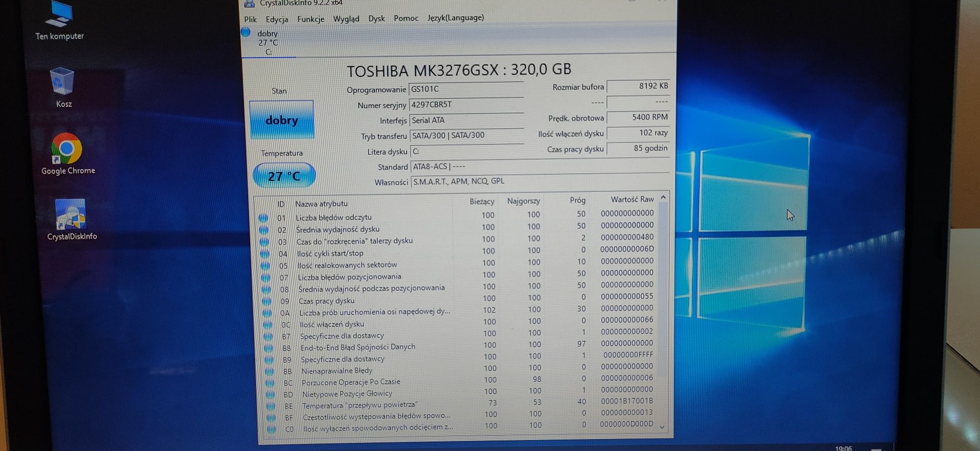Click the Bieżący column header
This screenshot has width=980, height=451.
coord(481,201)
